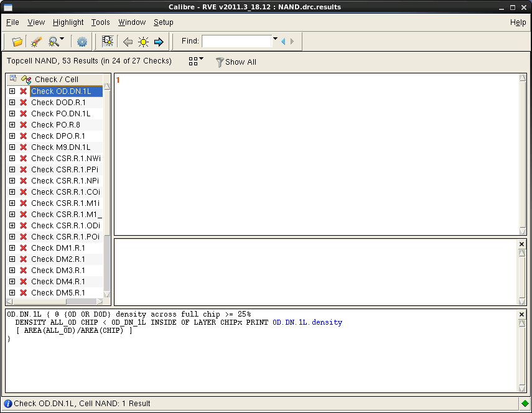This screenshot has height=413, width=532.
Task: Select Check DM4.R.1 row
Action: pyautogui.click(x=58, y=281)
